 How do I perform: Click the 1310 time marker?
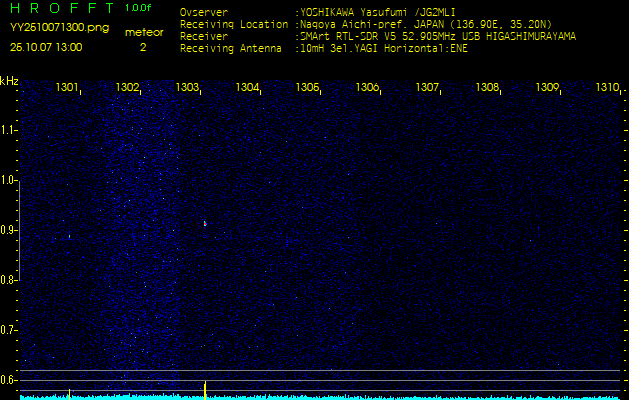[607, 88]
